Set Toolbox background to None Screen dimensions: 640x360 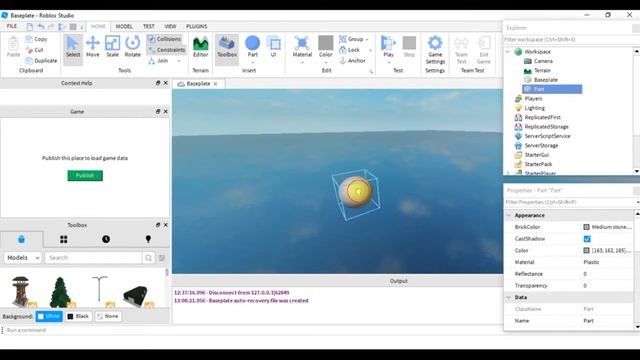tap(108, 316)
